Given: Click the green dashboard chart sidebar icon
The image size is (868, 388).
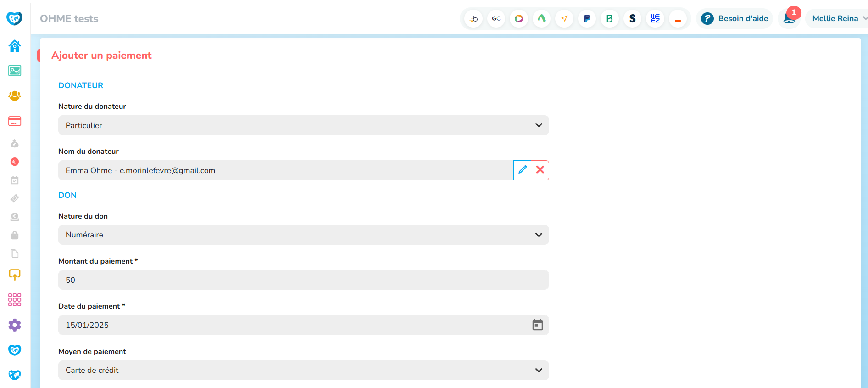Looking at the screenshot, I should [15, 71].
